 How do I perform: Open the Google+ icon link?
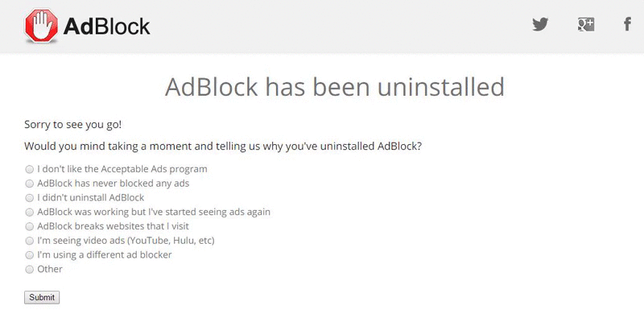[586, 25]
